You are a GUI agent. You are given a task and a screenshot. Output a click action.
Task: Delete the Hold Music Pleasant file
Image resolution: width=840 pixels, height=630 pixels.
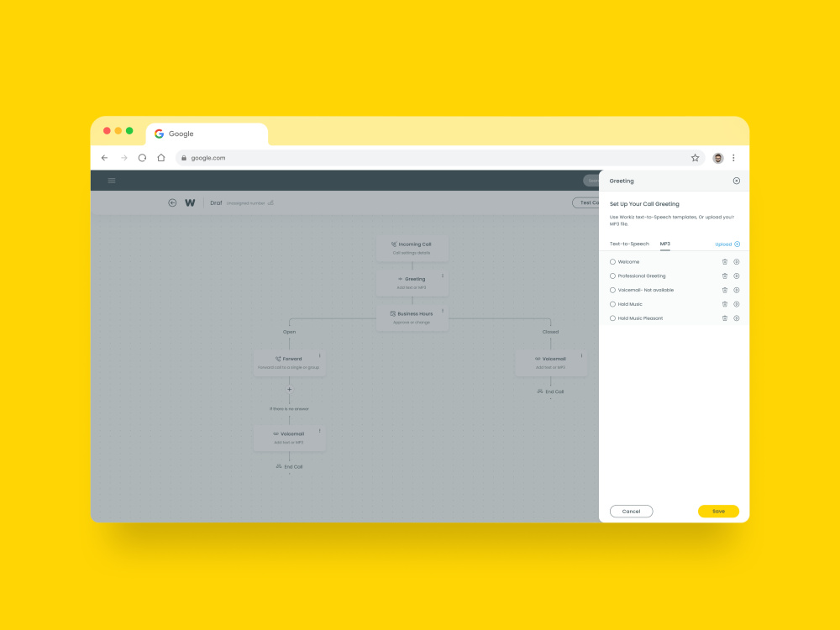coord(724,318)
